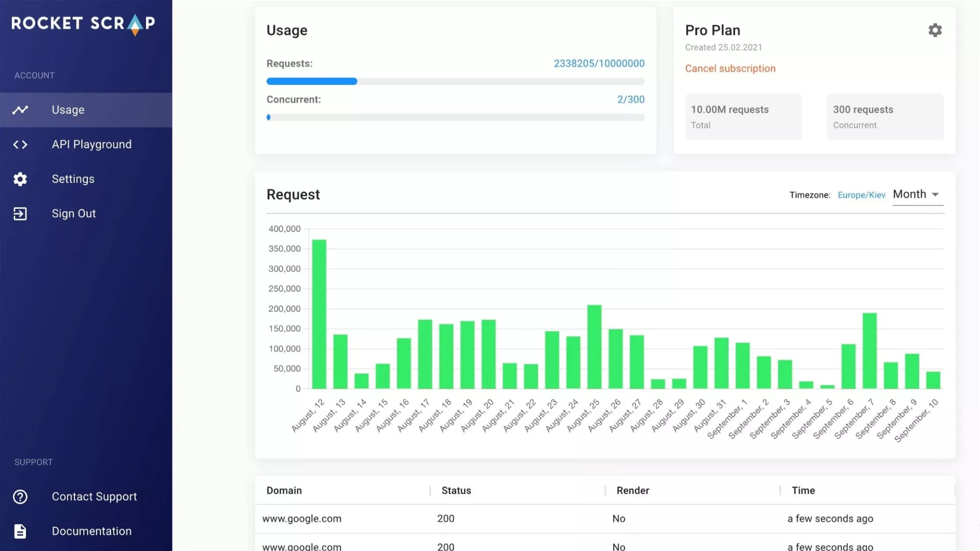This screenshot has height=551, width=980.
Task: Click the Documentation file icon
Action: tap(20, 531)
